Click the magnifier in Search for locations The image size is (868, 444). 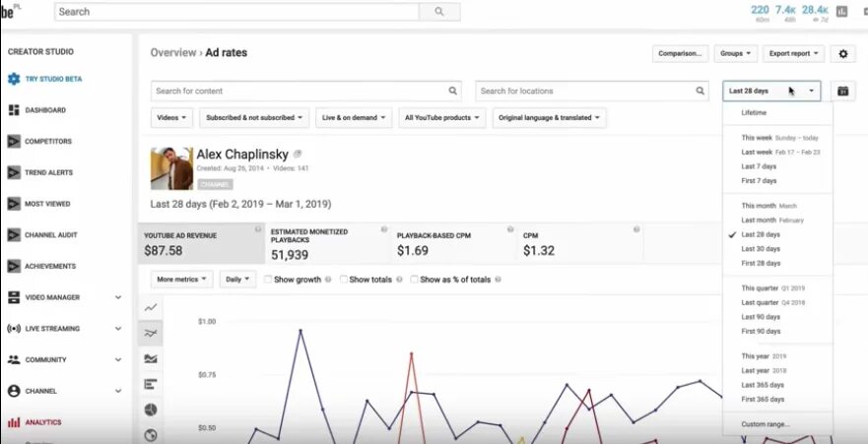[700, 91]
